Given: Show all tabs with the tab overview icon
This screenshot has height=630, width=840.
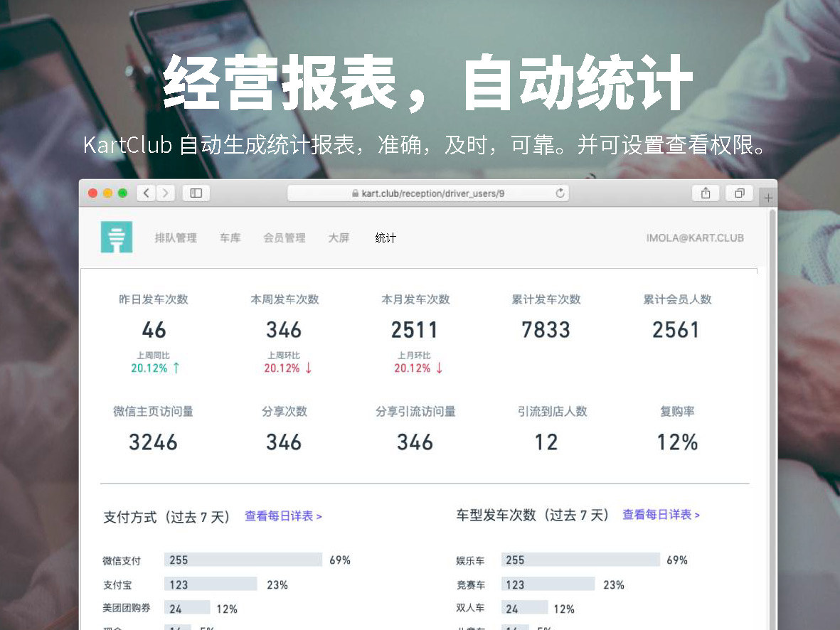Looking at the screenshot, I should point(739,193).
